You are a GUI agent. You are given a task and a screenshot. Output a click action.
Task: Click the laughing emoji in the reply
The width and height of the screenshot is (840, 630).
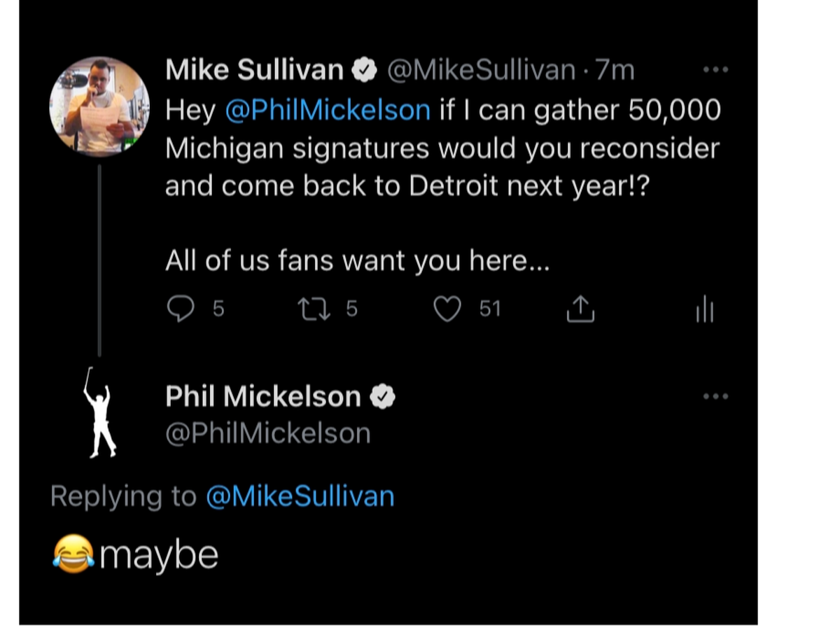73,554
